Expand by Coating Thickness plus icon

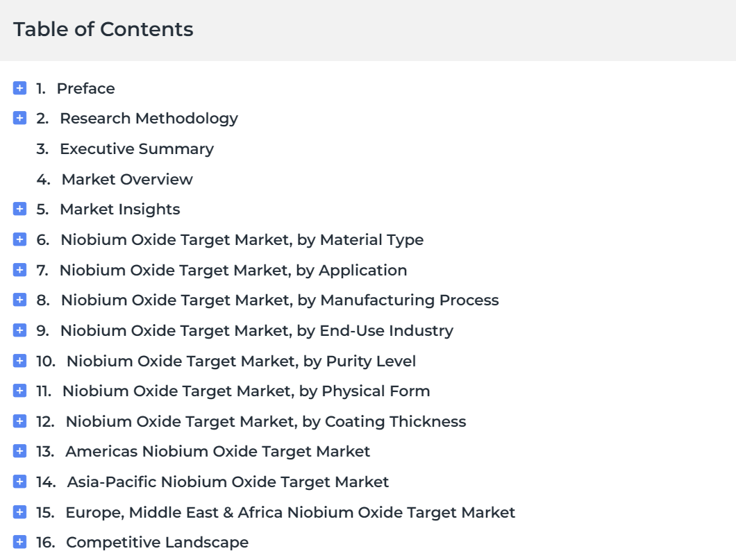tap(19, 421)
